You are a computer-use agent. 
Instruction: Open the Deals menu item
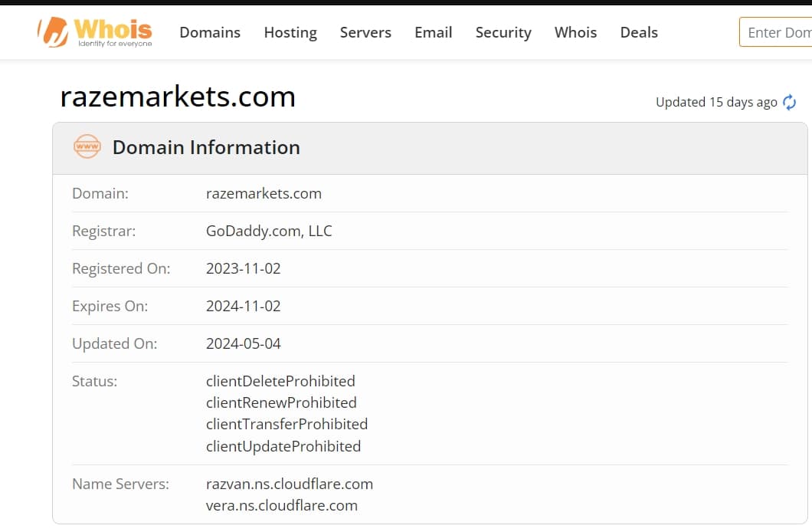(639, 32)
